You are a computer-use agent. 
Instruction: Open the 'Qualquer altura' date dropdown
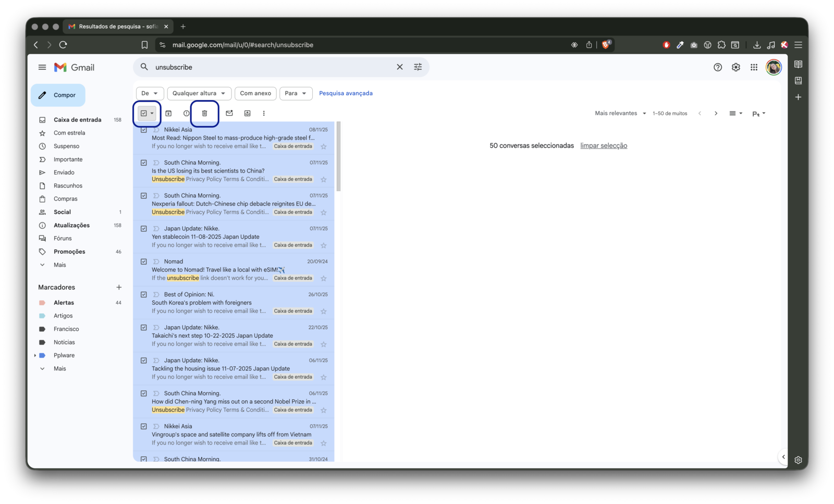click(x=199, y=93)
